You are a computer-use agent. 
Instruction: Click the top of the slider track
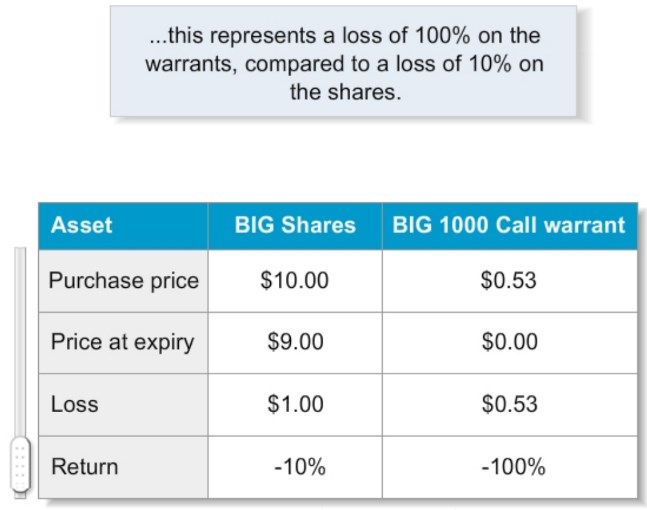pyautogui.click(x=19, y=256)
